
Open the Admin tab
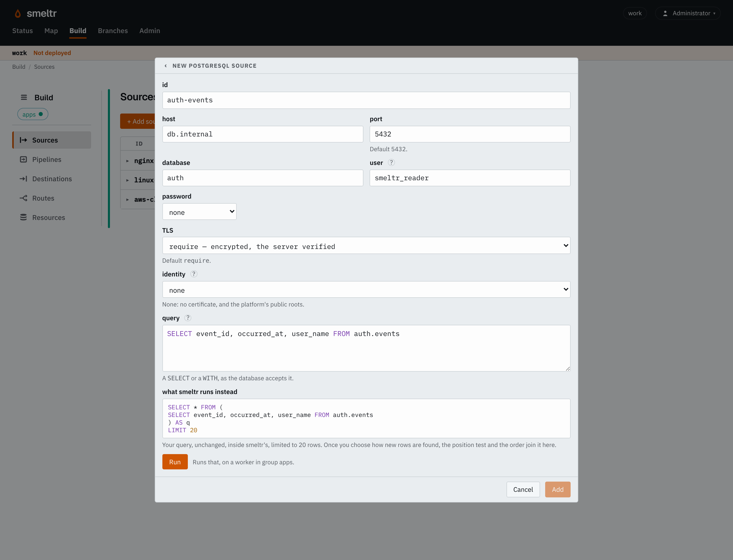pos(150,31)
